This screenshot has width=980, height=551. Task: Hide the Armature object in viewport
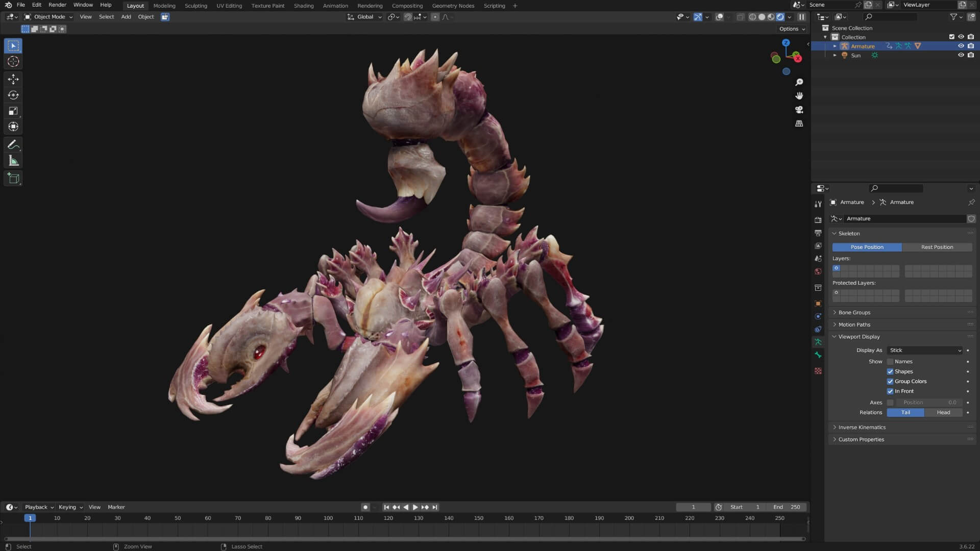[961, 46]
